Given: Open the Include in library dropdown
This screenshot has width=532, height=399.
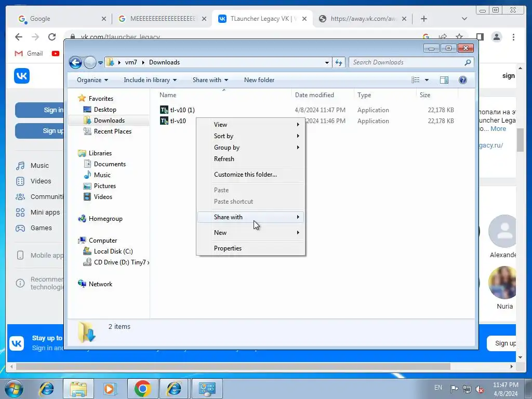Looking at the screenshot, I should pyautogui.click(x=150, y=79).
